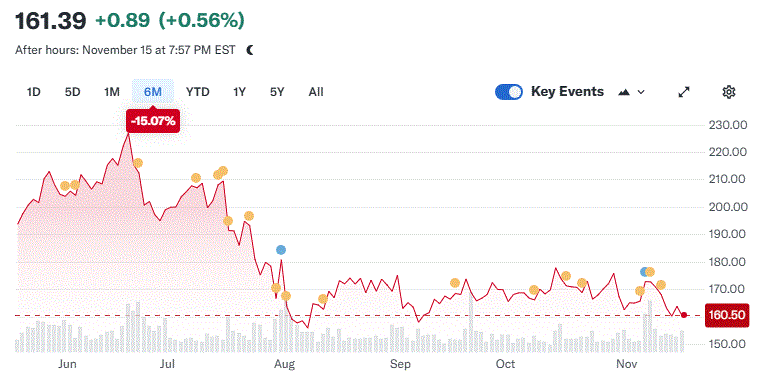Open chart settings gear icon
The image size is (758, 376).
pyautogui.click(x=729, y=92)
